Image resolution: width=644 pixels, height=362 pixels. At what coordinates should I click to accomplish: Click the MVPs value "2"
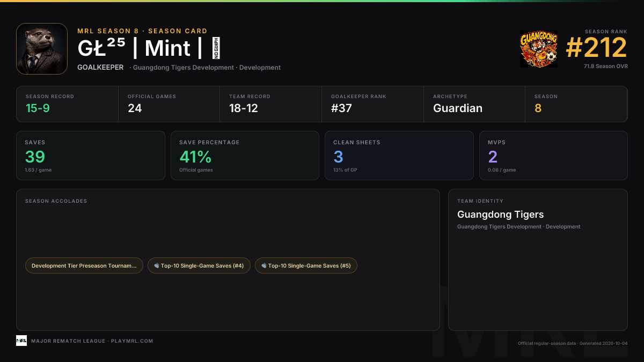(493, 157)
